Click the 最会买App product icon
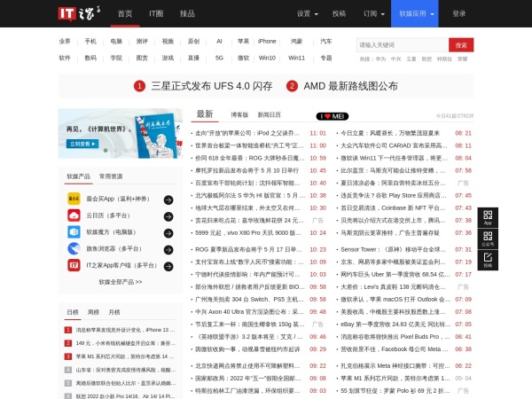This screenshot has height=399, width=532. 74,199
